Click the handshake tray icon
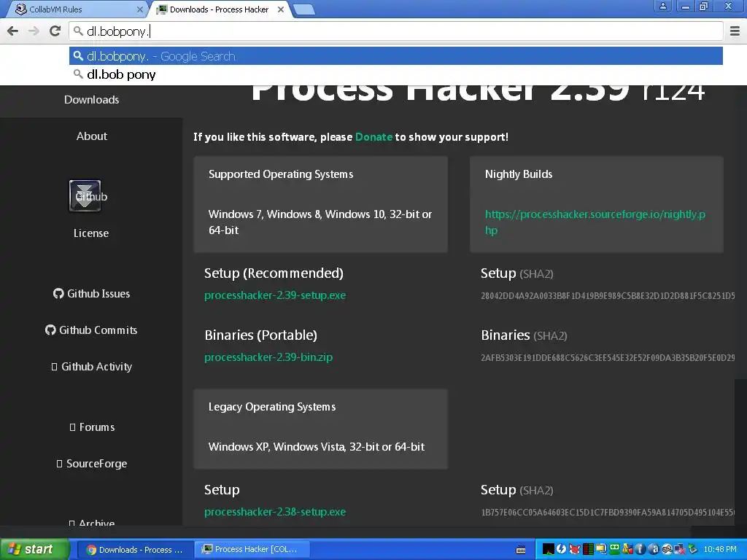Image resolution: width=747 pixels, height=560 pixels. point(667,549)
